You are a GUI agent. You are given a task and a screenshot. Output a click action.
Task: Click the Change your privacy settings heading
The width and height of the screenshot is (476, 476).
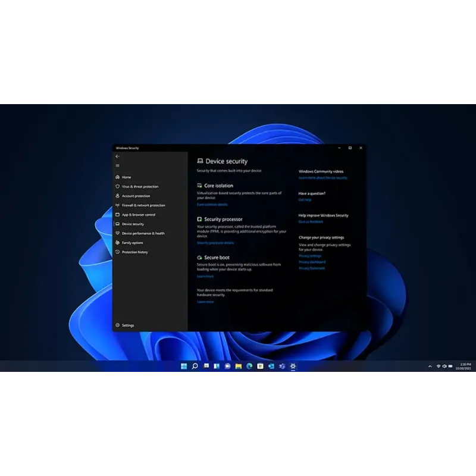tap(321, 237)
